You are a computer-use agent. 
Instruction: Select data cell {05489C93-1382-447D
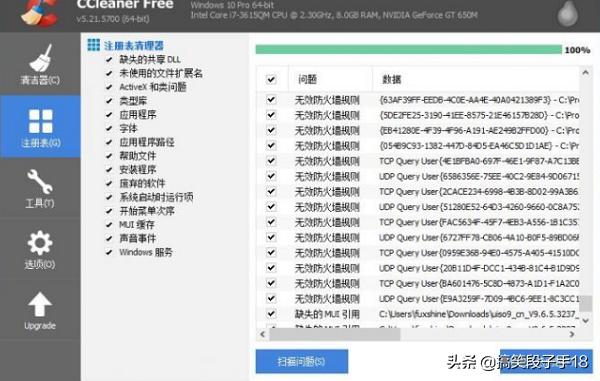click(x=479, y=146)
